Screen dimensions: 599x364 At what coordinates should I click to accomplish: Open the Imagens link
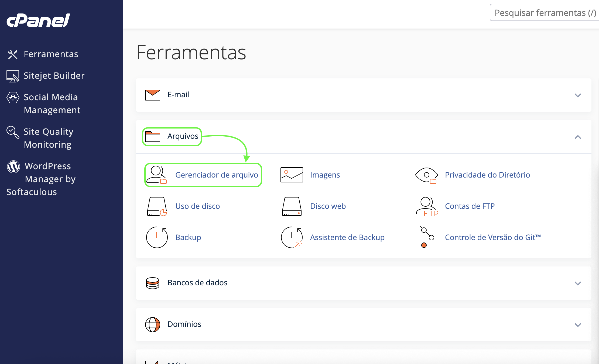pyautogui.click(x=325, y=175)
